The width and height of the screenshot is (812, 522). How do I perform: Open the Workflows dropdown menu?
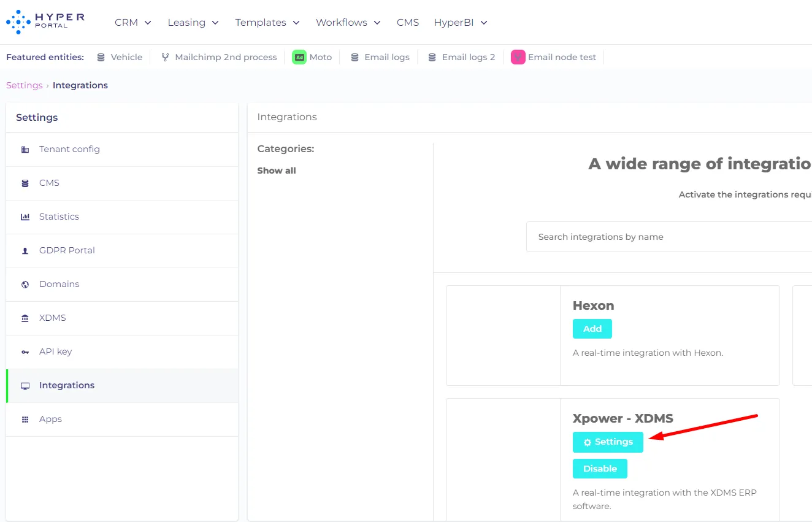(348, 22)
